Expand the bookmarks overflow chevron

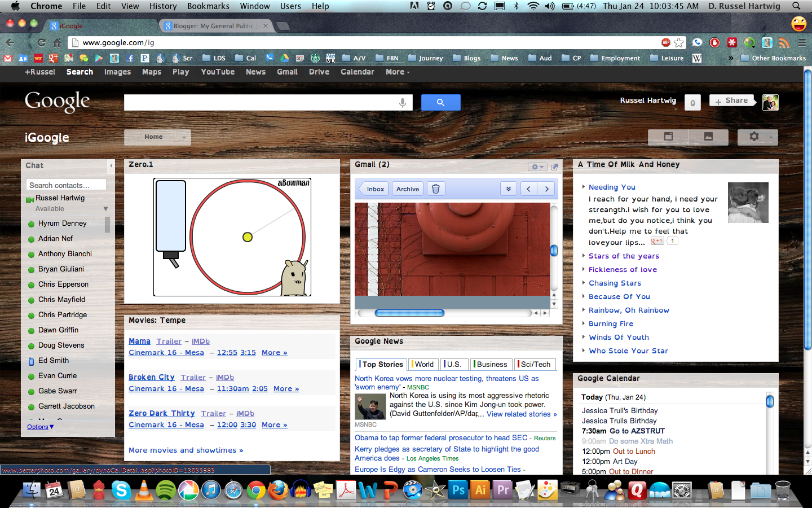point(731,58)
